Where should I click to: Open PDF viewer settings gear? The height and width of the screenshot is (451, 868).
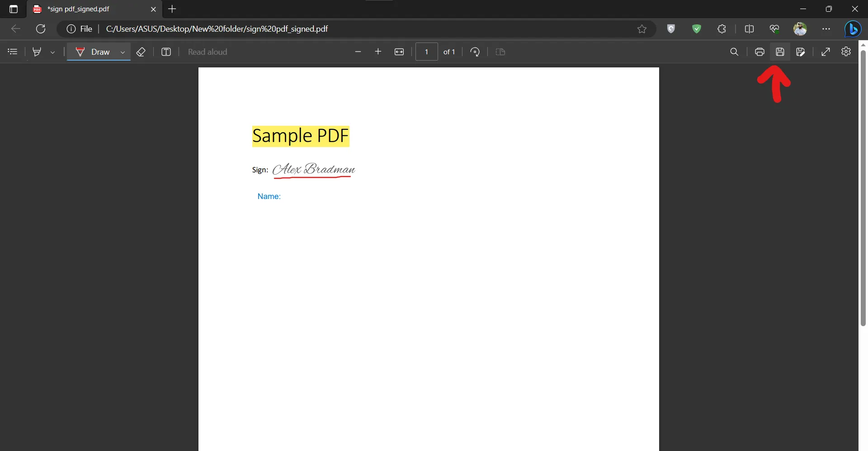tap(846, 52)
